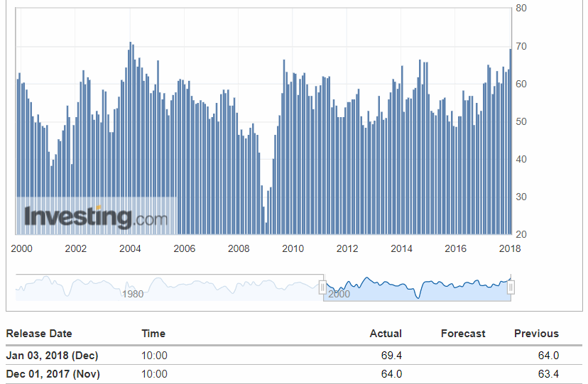Click the 80 label on the y-axis

pos(521,9)
